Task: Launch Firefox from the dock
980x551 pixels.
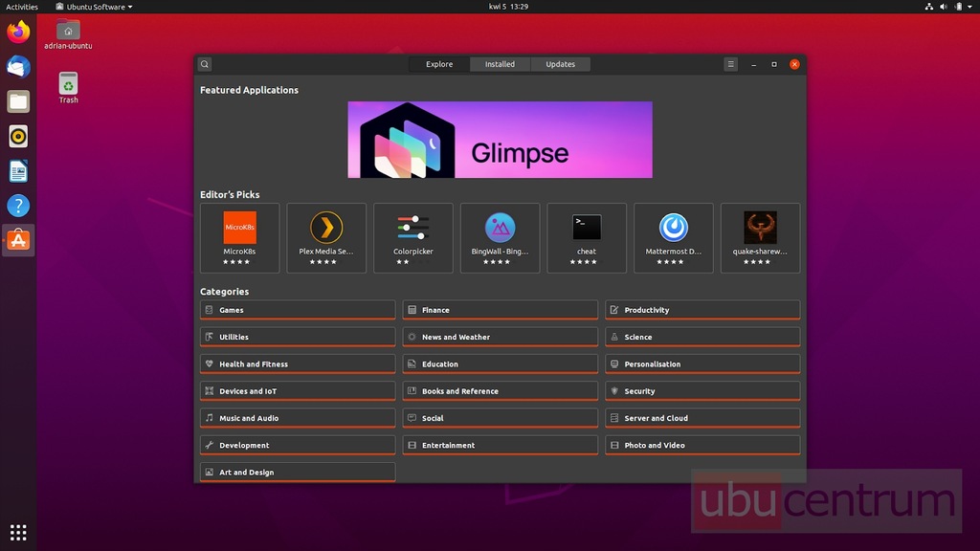Action: point(18,32)
